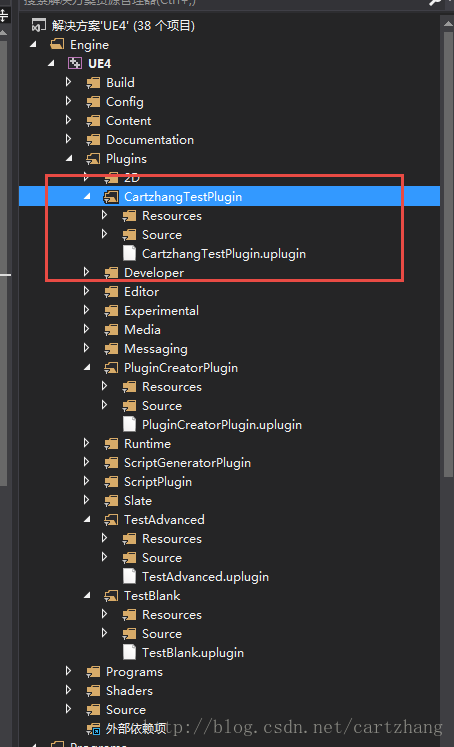This screenshot has width=454, height=747.
Task: Expand Resources under CartzhangTestPlugin
Action: pos(104,215)
